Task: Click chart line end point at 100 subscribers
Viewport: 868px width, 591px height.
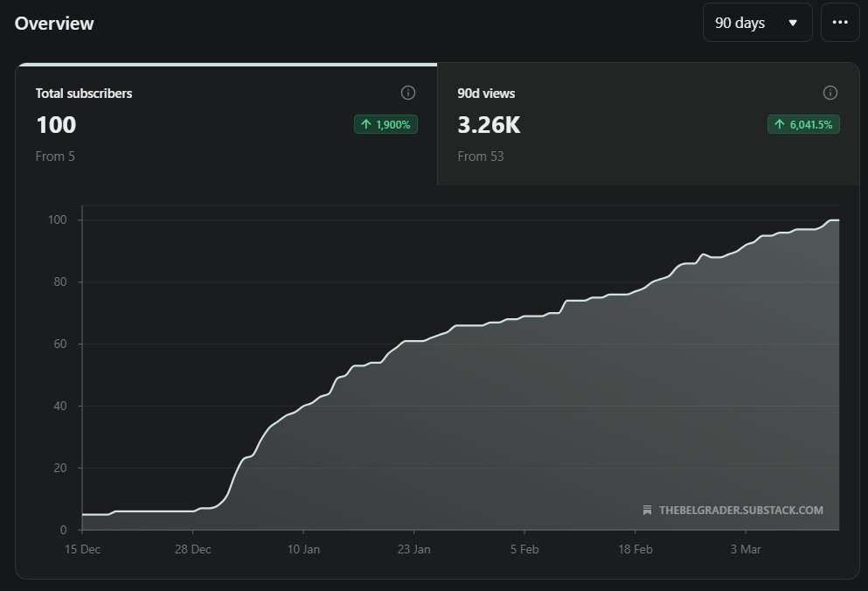Action: (838, 220)
